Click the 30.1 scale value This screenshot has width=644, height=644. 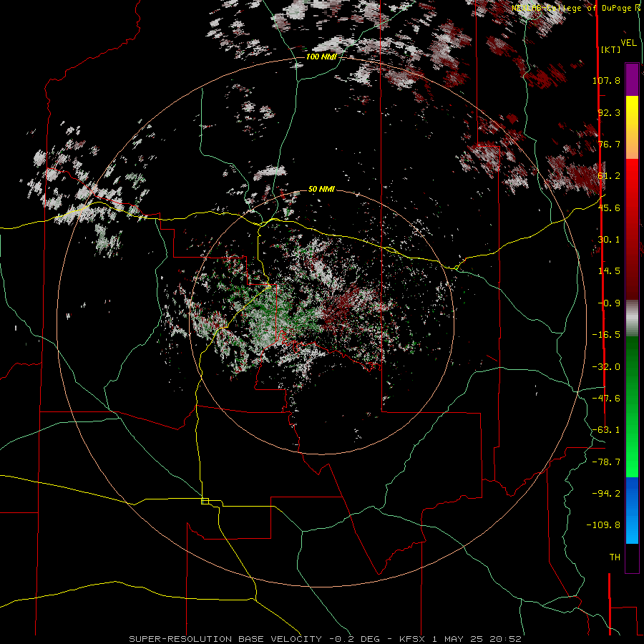pyautogui.click(x=609, y=240)
